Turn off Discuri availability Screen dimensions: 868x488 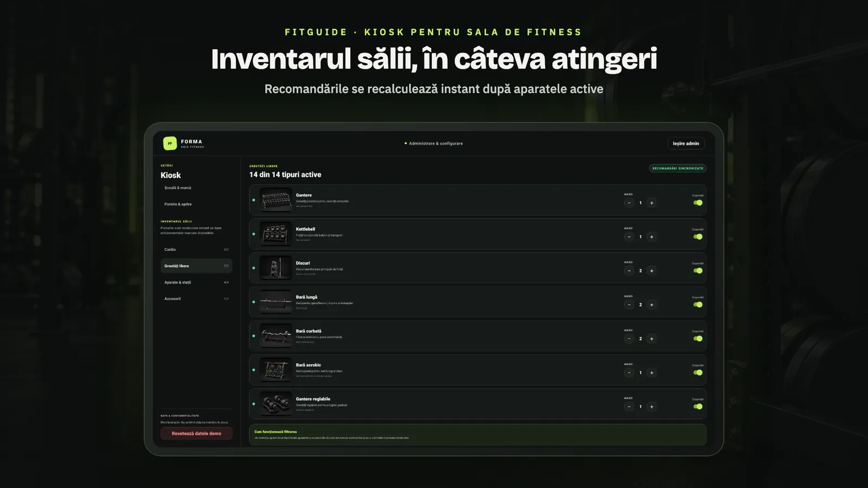click(698, 271)
